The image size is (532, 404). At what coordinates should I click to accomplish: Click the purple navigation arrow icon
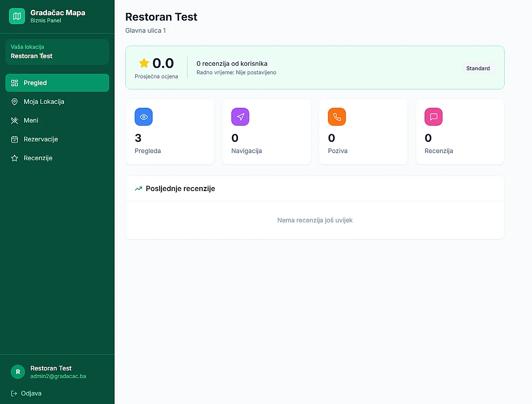pos(240,117)
